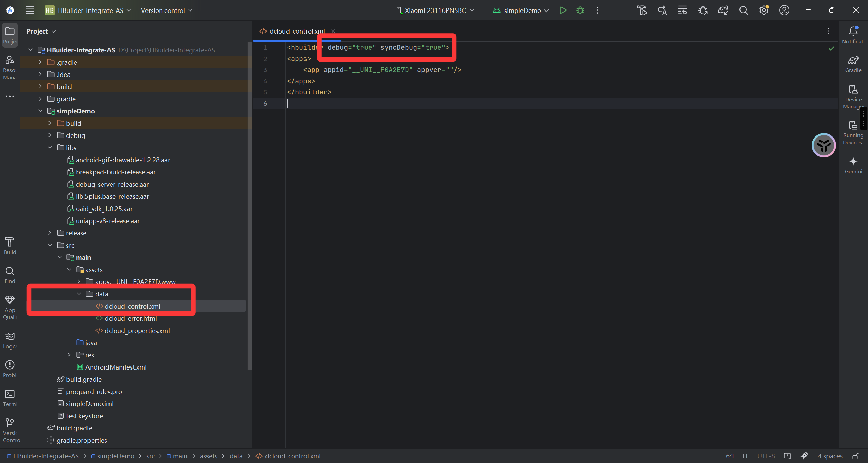Click the floating round assistant avatar icon

point(824,145)
